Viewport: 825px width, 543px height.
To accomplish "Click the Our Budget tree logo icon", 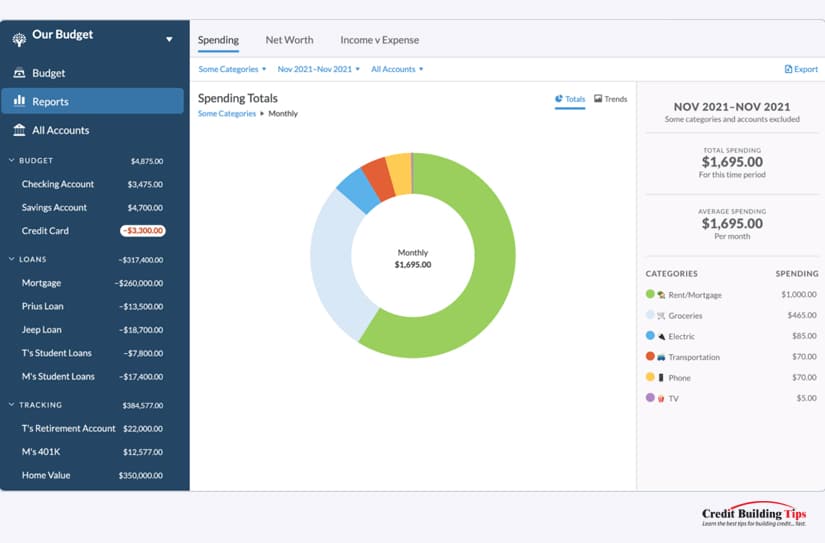I will pyautogui.click(x=19, y=39).
